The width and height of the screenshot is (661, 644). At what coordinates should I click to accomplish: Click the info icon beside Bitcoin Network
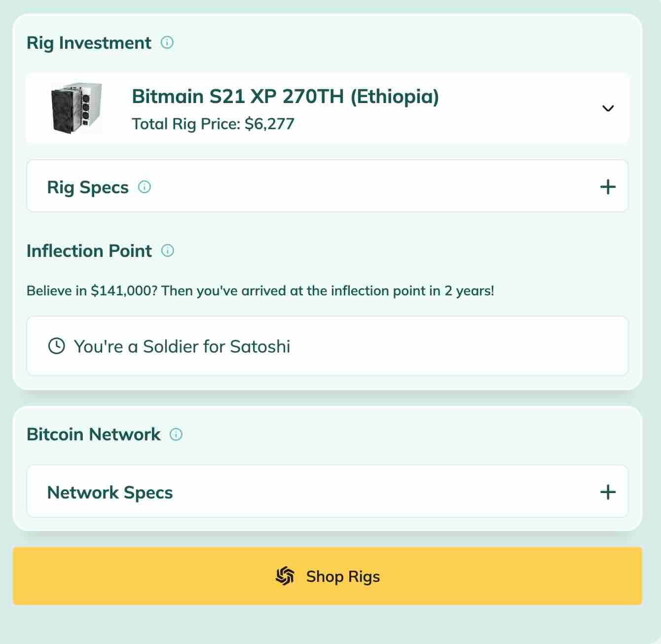(176, 434)
